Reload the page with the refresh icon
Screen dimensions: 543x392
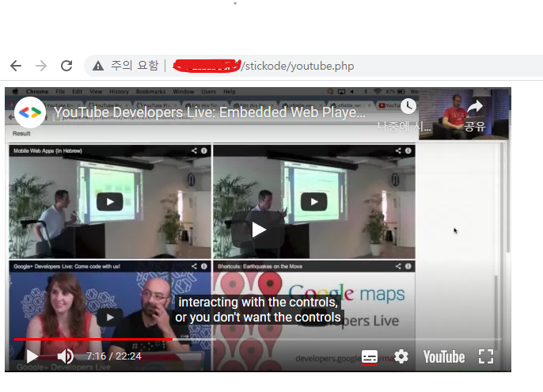pyautogui.click(x=66, y=66)
